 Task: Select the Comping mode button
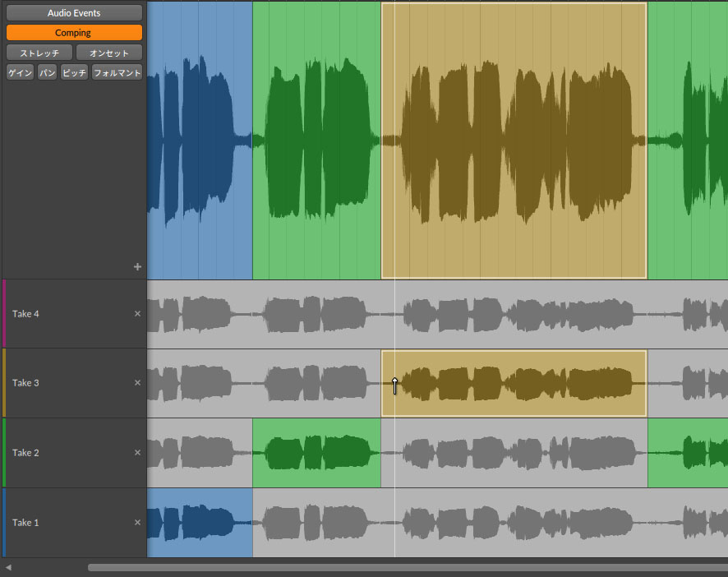74,33
